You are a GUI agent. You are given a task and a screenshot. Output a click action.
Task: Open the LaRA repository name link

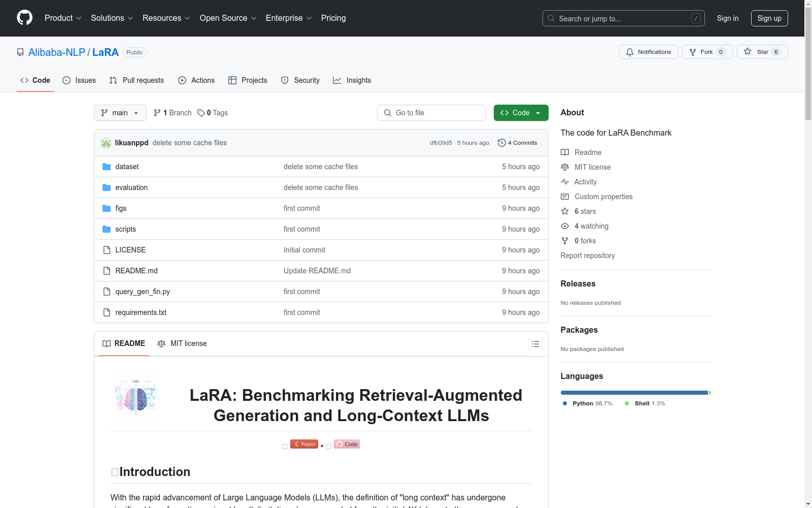pyautogui.click(x=106, y=52)
